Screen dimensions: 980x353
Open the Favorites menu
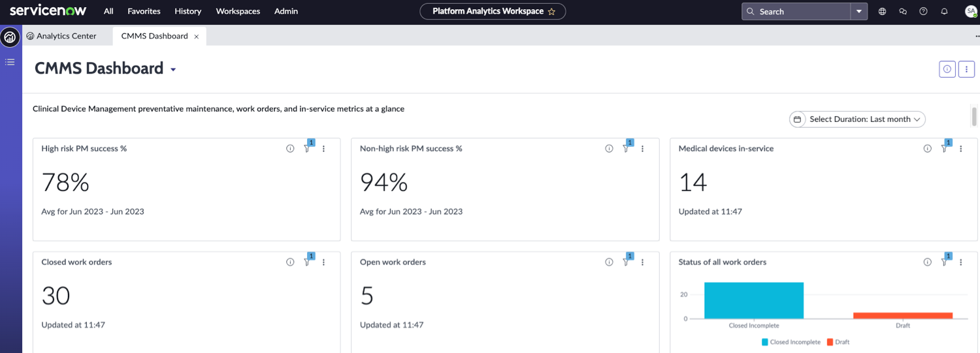pos(144,11)
